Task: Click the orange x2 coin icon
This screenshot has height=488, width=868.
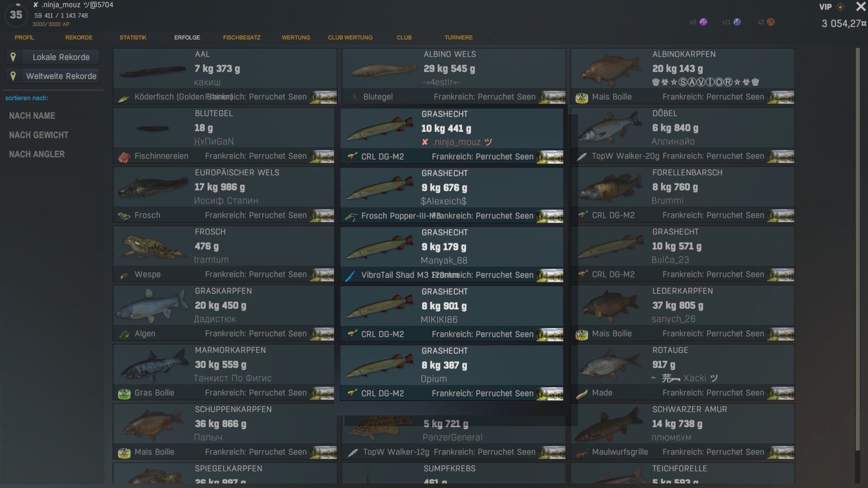Action: [771, 22]
